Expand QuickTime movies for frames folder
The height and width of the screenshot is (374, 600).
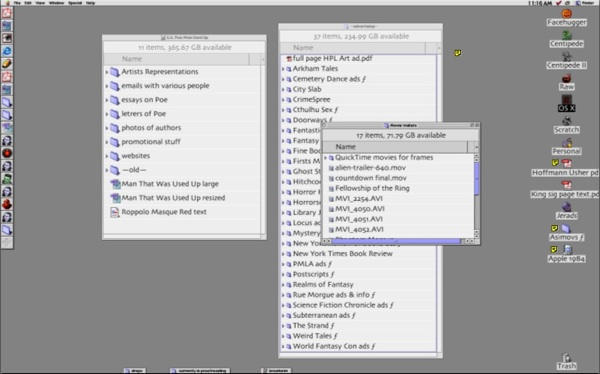pos(326,158)
